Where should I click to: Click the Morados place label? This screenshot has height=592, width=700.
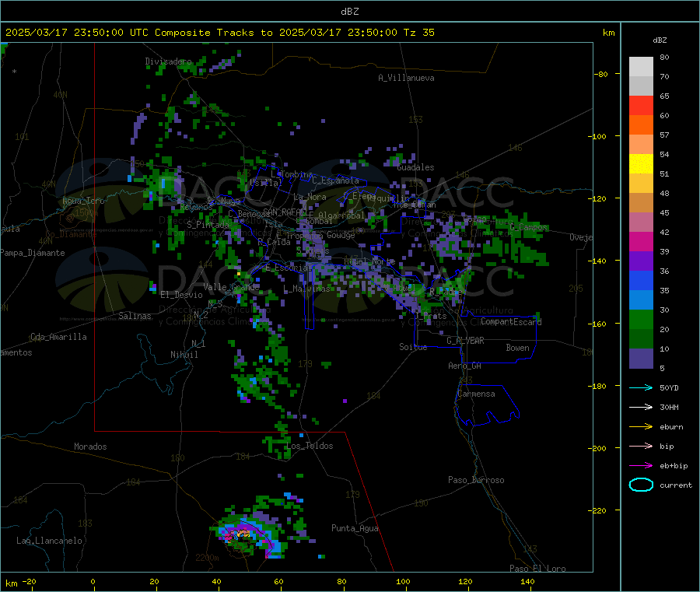point(90,447)
